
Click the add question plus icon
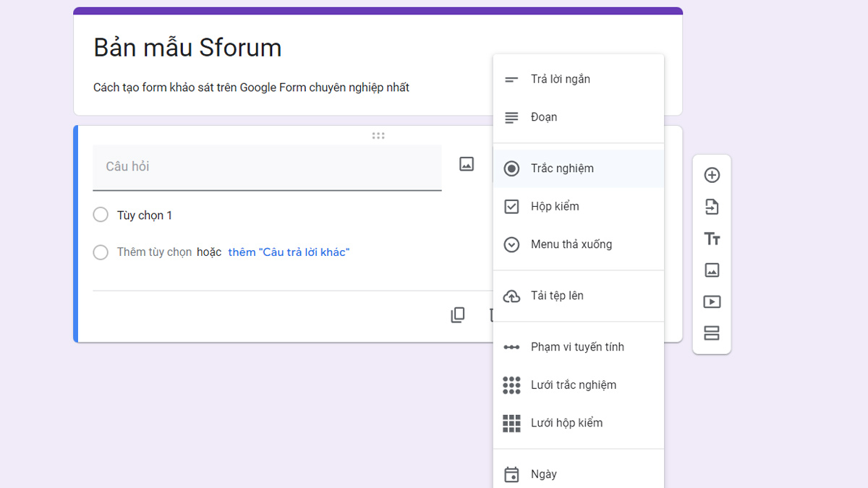(712, 174)
